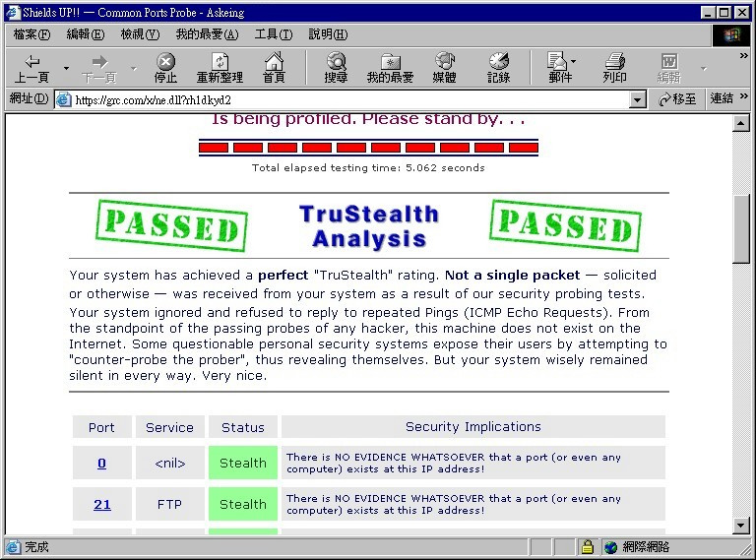
Task: Click the Windows logo throbber icon
Action: [731, 34]
